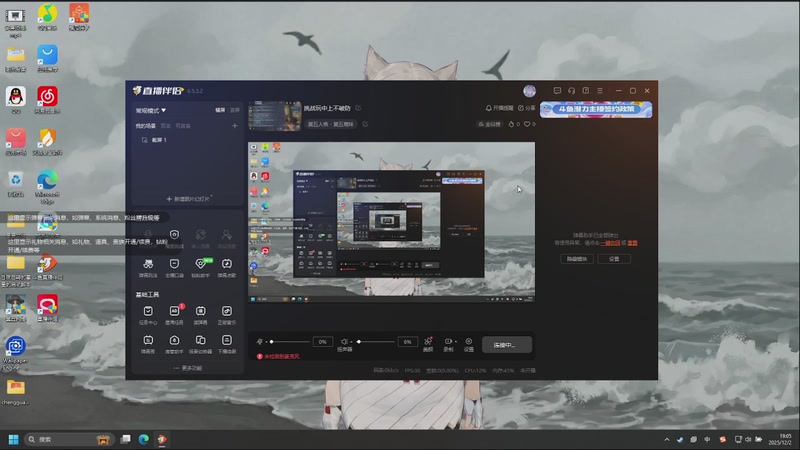
Task: Click the edit icon next to stream title
Action: (358, 108)
